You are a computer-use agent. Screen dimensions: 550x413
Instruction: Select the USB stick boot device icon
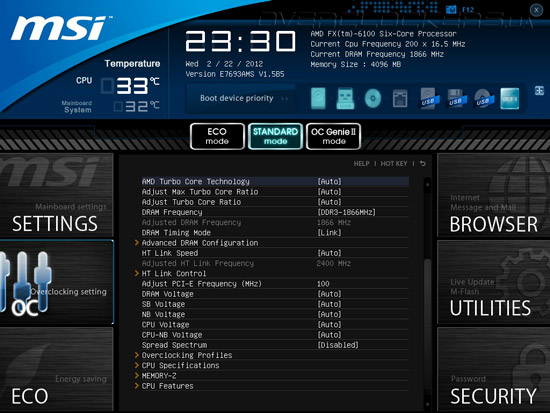click(345, 98)
